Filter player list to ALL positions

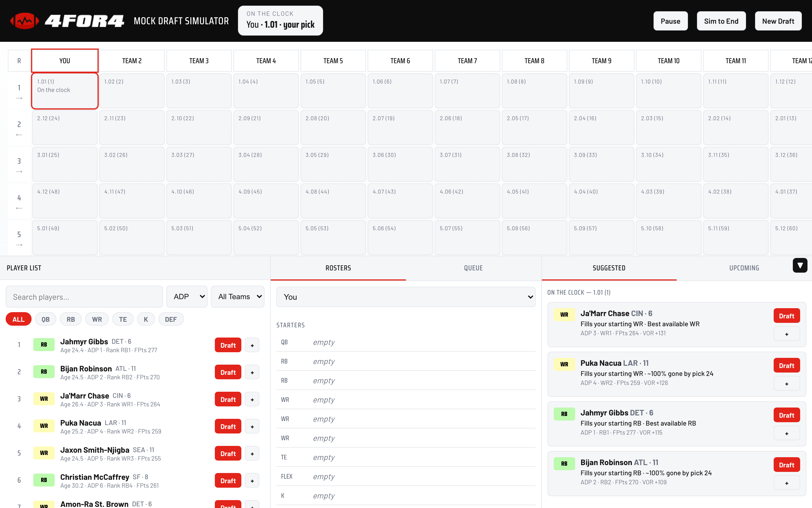pyautogui.click(x=18, y=319)
